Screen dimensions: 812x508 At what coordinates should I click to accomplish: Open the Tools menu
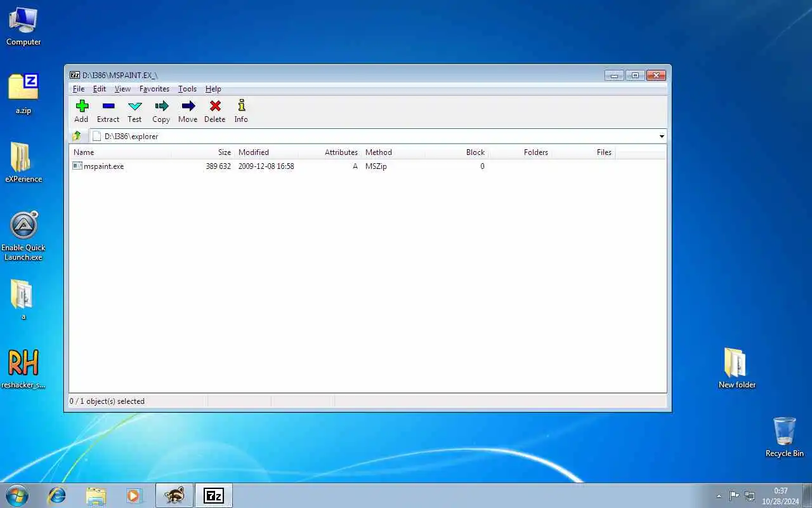[x=187, y=89]
